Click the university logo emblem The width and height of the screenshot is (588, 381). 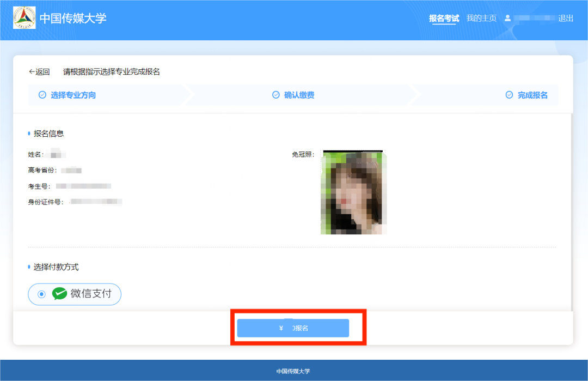[x=24, y=17]
